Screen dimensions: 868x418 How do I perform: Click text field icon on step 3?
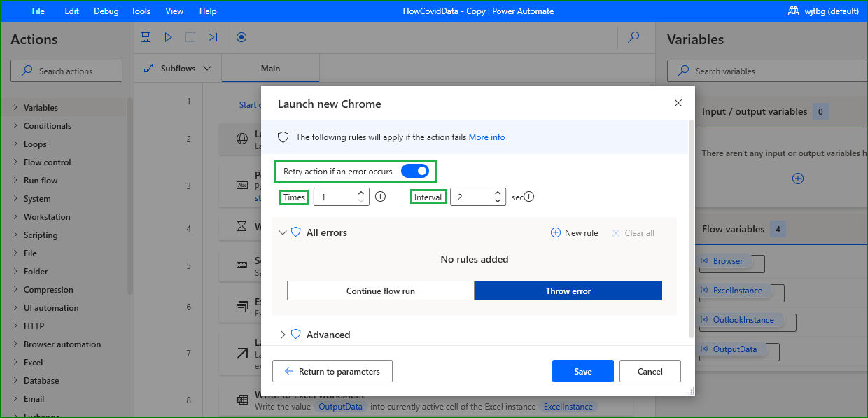[x=242, y=186]
